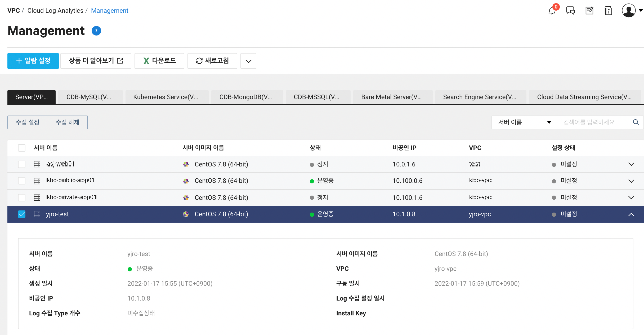The width and height of the screenshot is (644, 335).
Task: Click the info guide icon in header
Action: [608, 11]
